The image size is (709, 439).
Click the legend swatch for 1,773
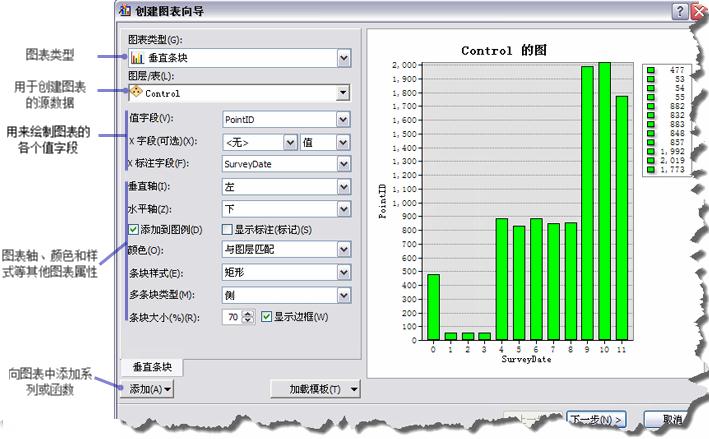[x=651, y=169]
